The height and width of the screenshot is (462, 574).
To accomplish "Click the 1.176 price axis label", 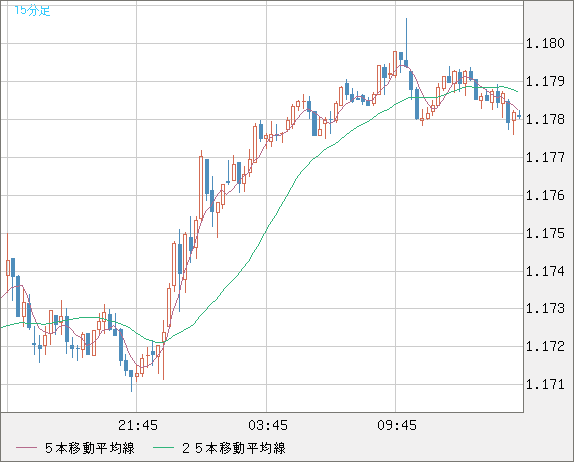I will point(545,195).
